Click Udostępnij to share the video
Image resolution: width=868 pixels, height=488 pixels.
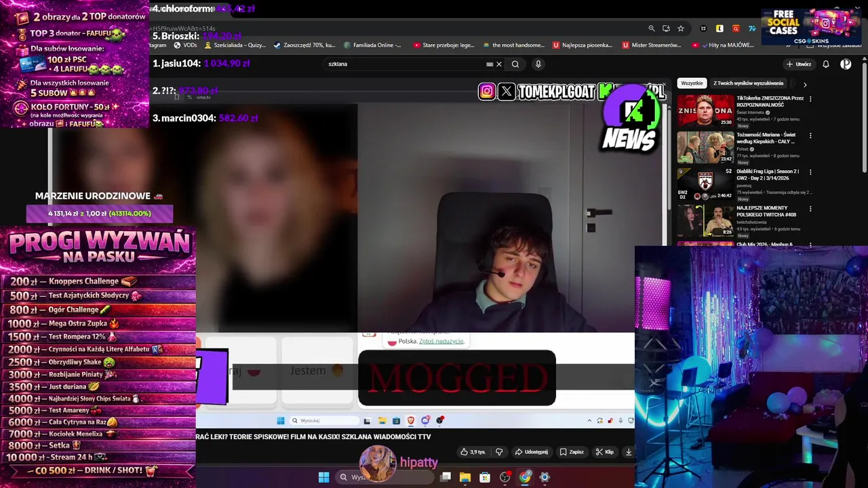pos(532,452)
